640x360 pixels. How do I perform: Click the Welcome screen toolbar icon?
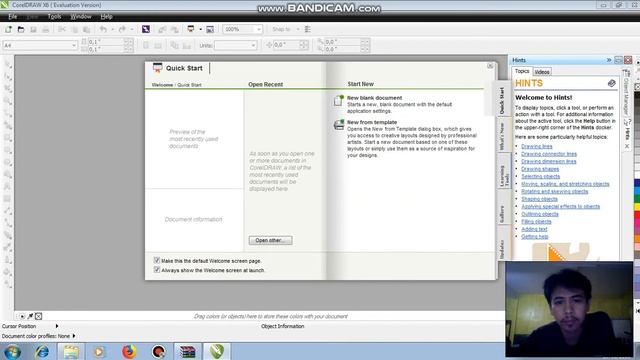point(210,29)
